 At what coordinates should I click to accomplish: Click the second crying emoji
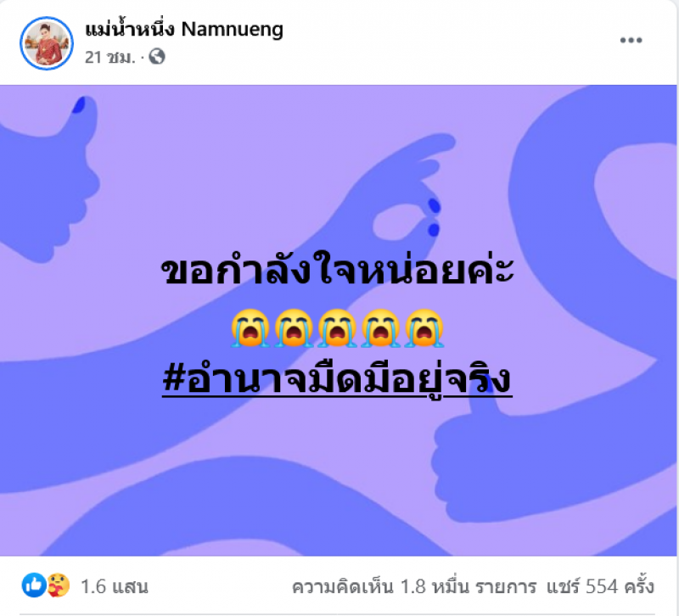coord(294,328)
